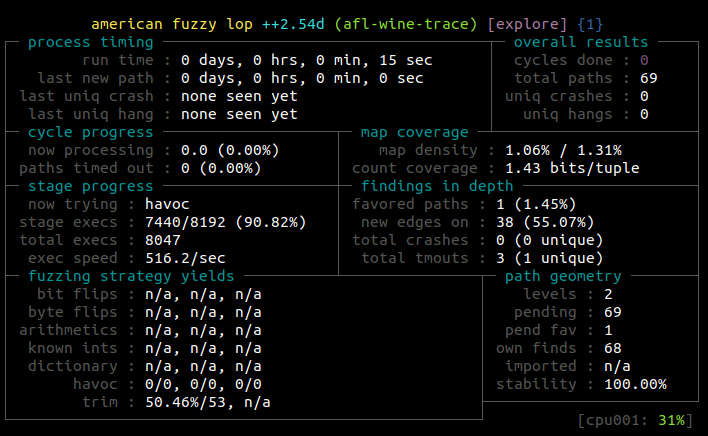
Task: Click the run time value '15 sec'
Action: click(405, 60)
